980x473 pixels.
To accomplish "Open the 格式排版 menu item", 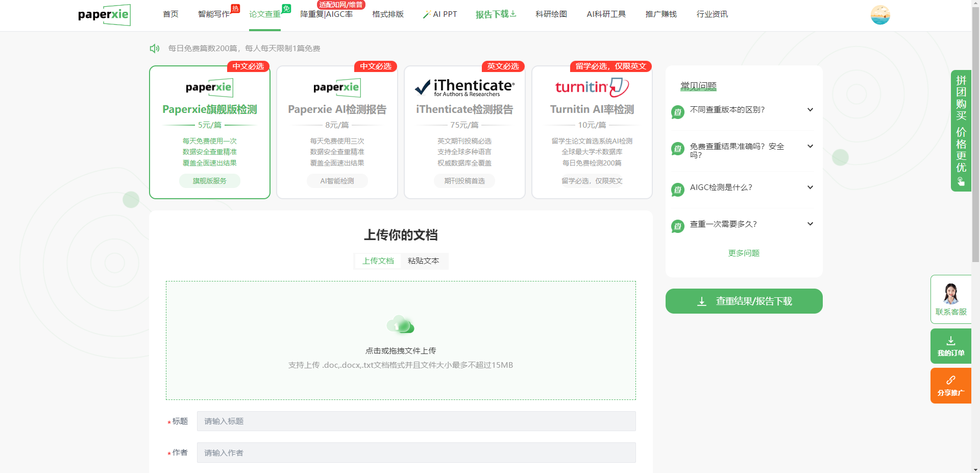I will click(x=387, y=14).
